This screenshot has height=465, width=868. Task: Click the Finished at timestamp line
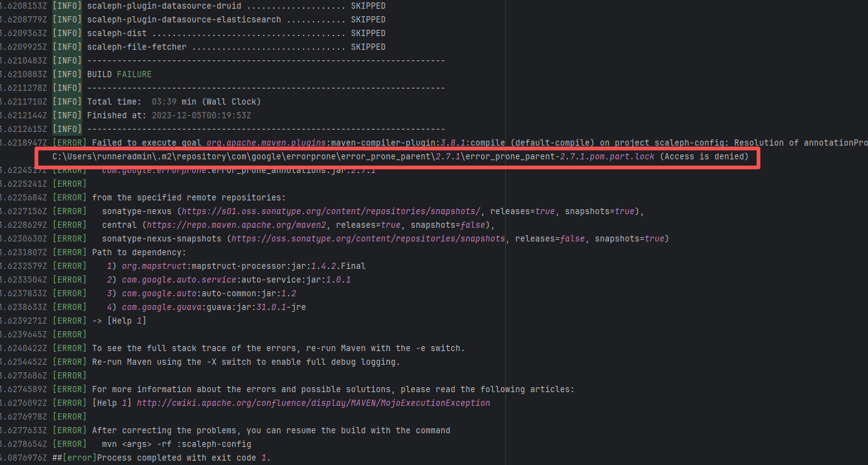click(169, 116)
